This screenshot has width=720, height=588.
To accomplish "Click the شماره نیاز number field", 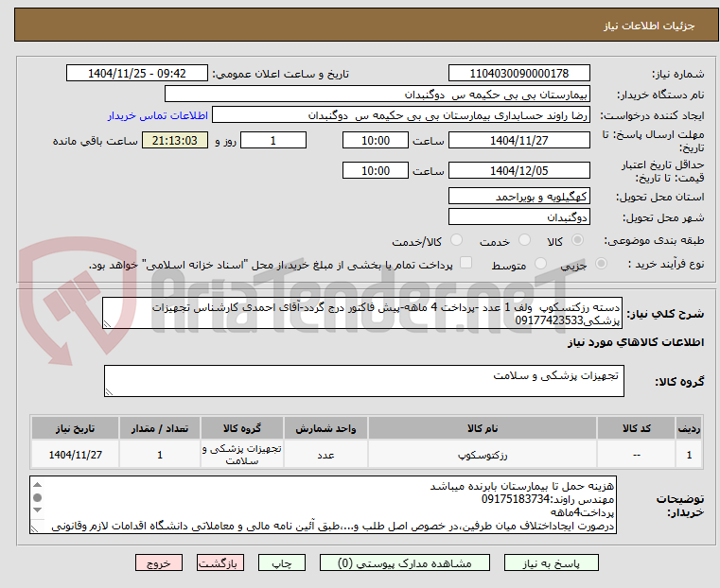I will pyautogui.click(x=518, y=74).
